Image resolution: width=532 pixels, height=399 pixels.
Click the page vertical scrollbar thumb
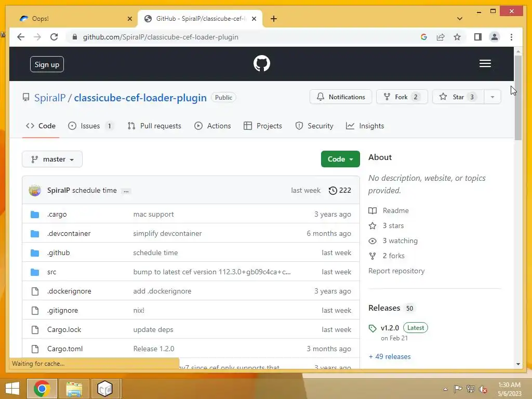click(x=518, y=98)
